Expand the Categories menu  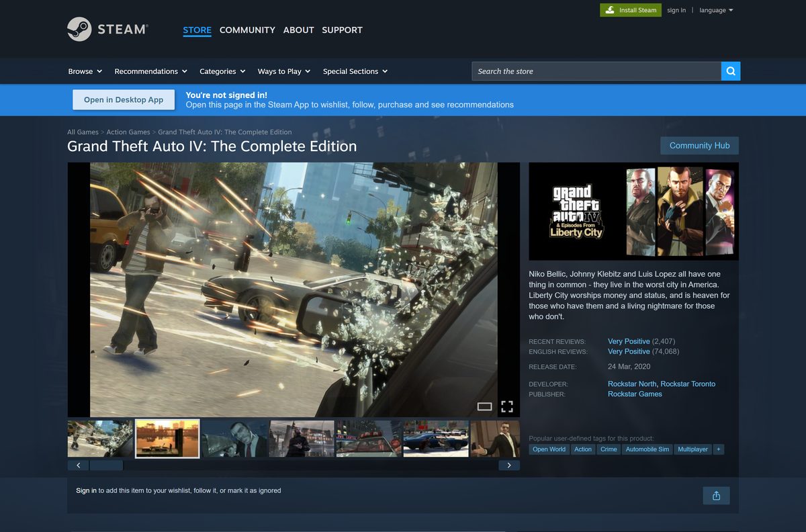222,71
